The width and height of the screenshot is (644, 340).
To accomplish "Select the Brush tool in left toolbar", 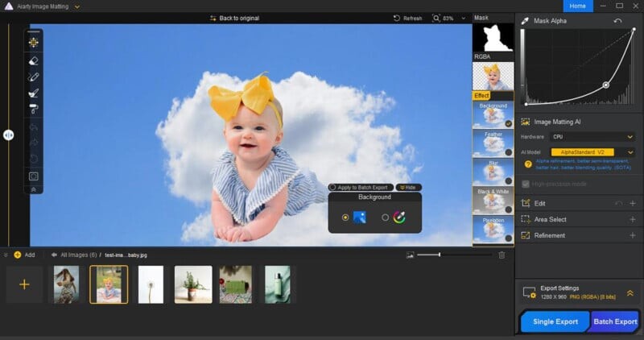I will (33, 93).
